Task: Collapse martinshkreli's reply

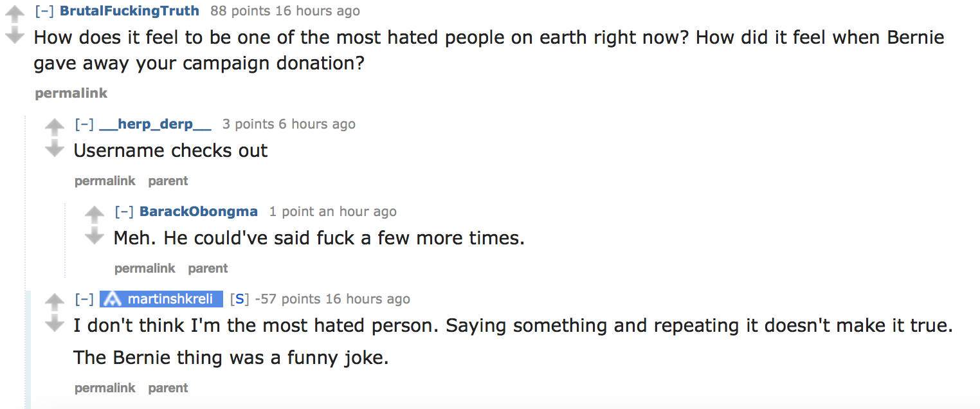Action: pos(84,299)
